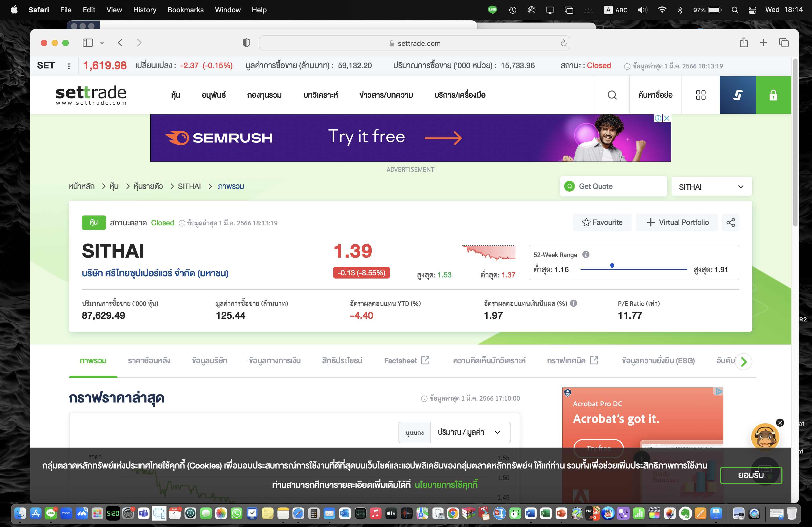Click the 52-Week Range position marker
This screenshot has width=812, height=527.
click(612, 265)
